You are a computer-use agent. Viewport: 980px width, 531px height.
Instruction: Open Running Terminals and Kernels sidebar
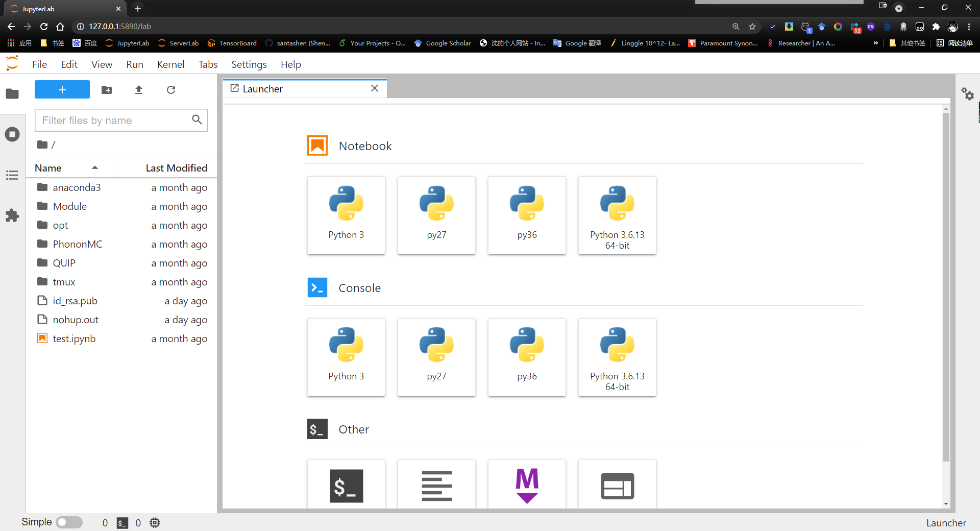click(x=12, y=134)
